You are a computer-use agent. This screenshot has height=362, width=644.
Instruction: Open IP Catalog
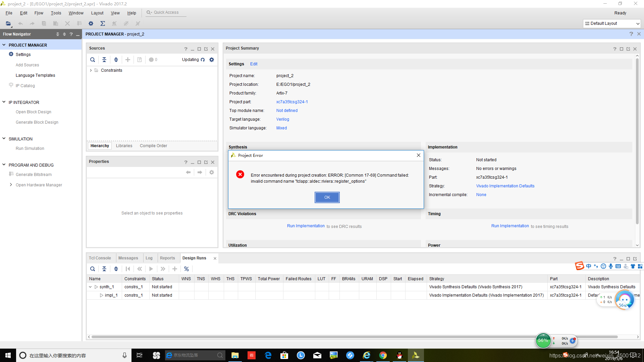coord(25,86)
